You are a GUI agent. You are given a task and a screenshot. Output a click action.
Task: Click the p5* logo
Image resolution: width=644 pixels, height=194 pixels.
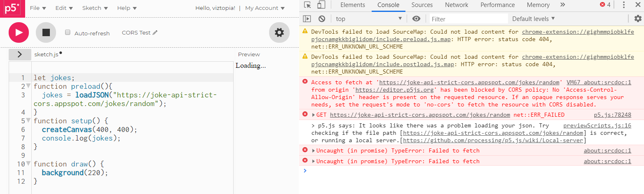(x=12, y=8)
